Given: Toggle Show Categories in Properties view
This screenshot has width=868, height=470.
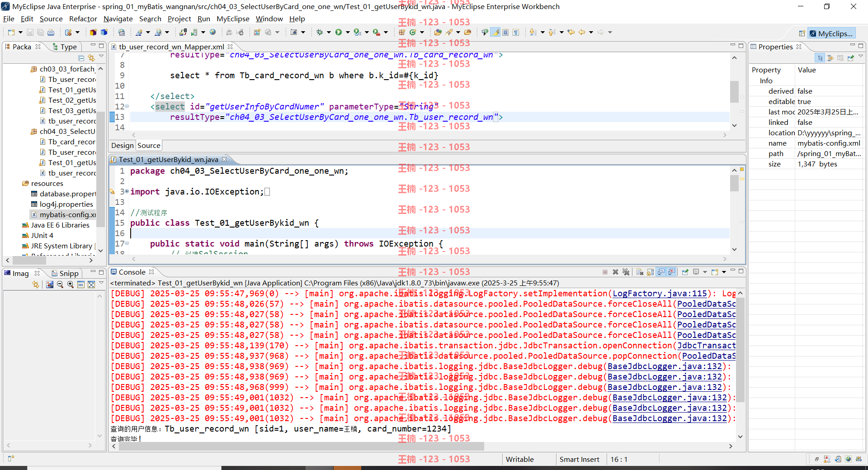Looking at the screenshot, I should pos(820,58).
